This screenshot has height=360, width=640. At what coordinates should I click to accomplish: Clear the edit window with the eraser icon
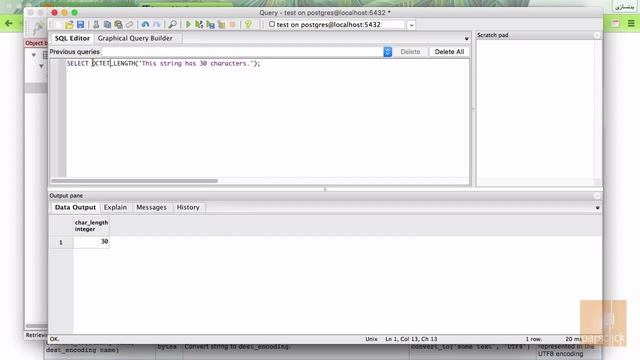click(129, 24)
